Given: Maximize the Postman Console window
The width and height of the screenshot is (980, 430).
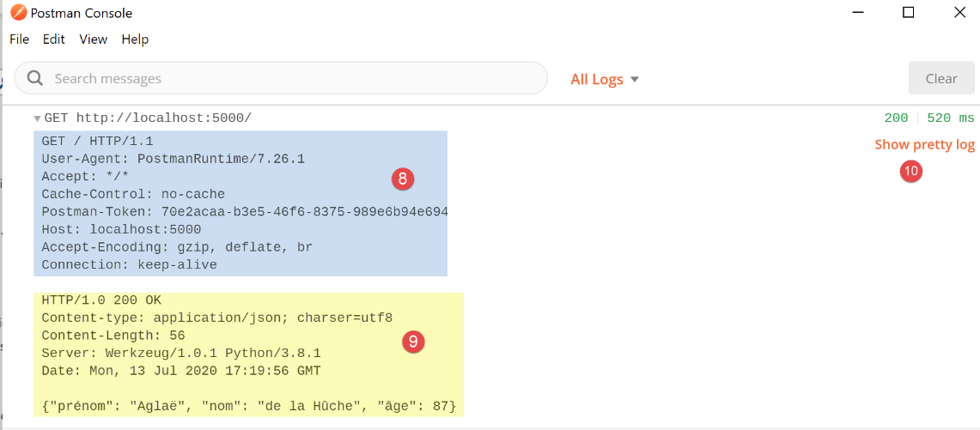Looking at the screenshot, I should pos(908,13).
